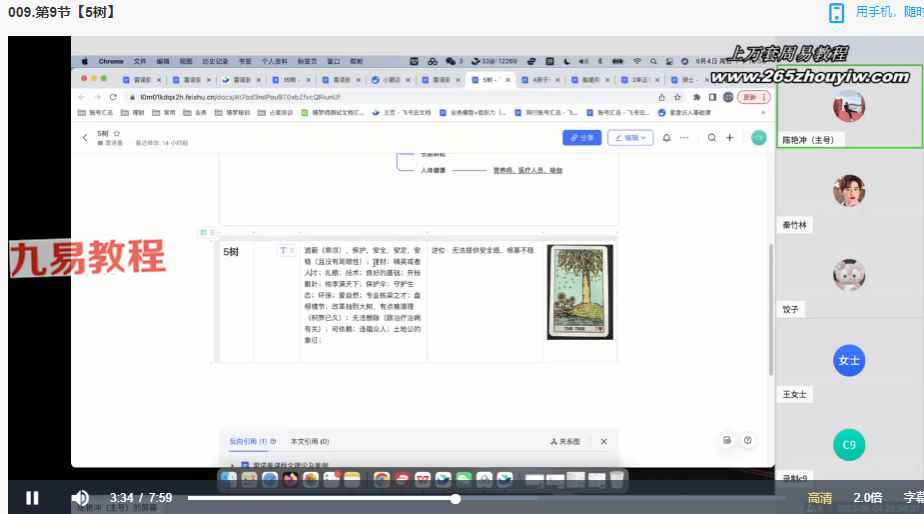Viewport: 924px width, 514px height.
Task: Open the Chrome extensions puzzle icon
Action: 697,97
